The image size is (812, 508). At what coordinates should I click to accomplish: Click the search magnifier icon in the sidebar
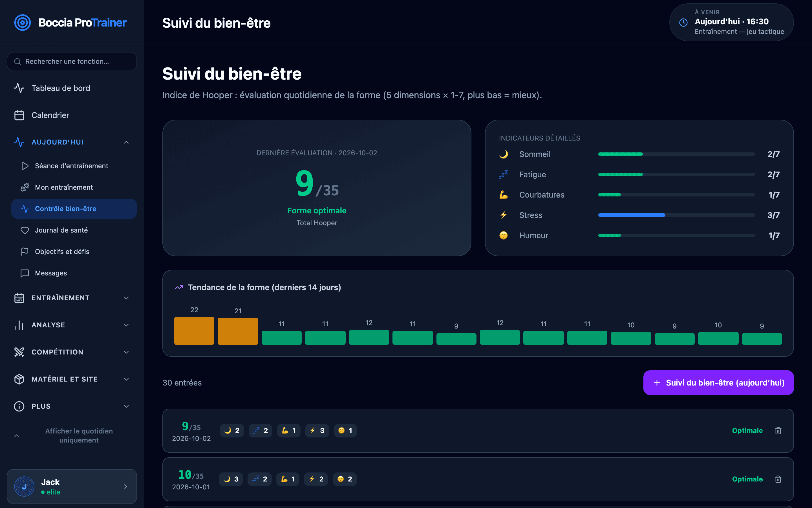click(17, 62)
